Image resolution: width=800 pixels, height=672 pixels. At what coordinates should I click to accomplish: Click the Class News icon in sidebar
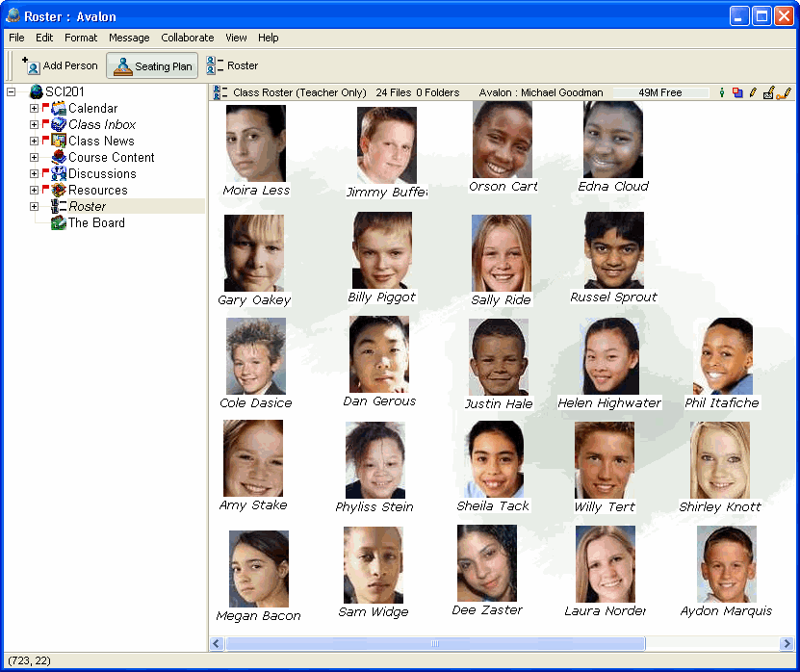click(x=59, y=142)
